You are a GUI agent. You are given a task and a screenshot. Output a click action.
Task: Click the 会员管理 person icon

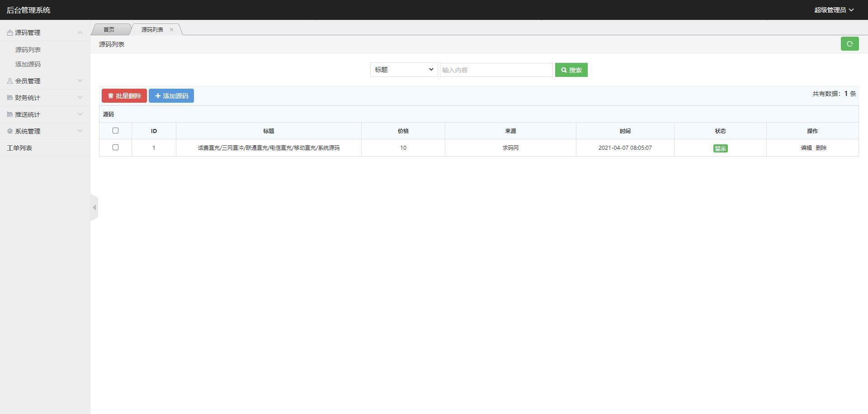click(x=9, y=81)
